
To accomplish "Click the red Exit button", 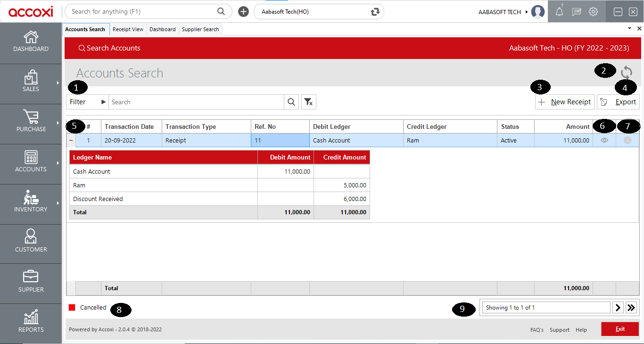I will (x=620, y=329).
